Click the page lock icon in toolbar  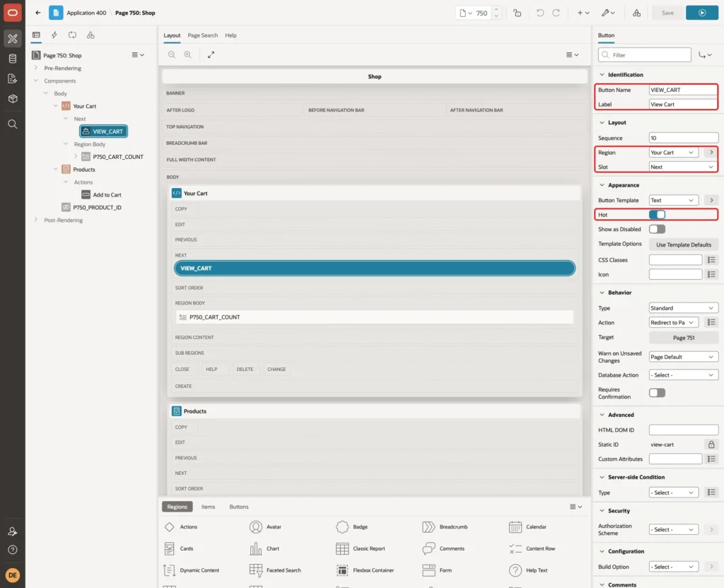517,13
